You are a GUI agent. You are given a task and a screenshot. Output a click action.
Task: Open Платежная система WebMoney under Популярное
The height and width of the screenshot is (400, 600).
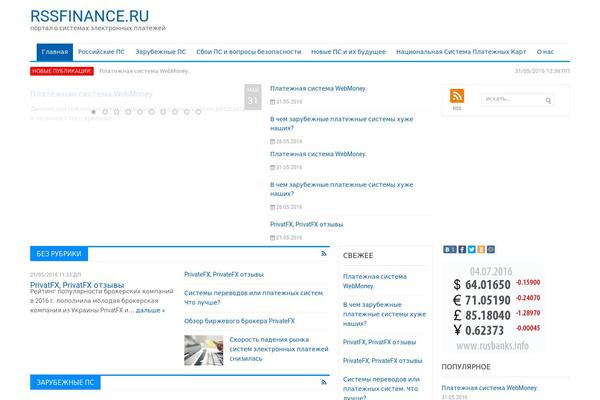point(489,388)
